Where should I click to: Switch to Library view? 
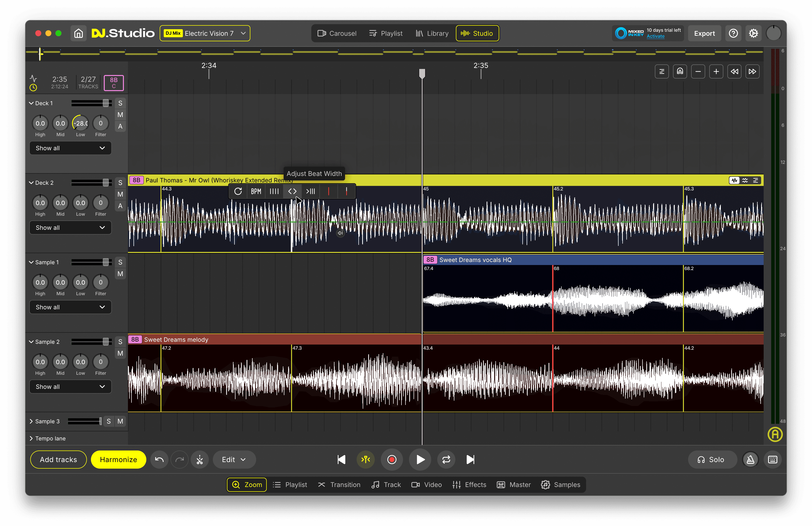[x=432, y=33]
